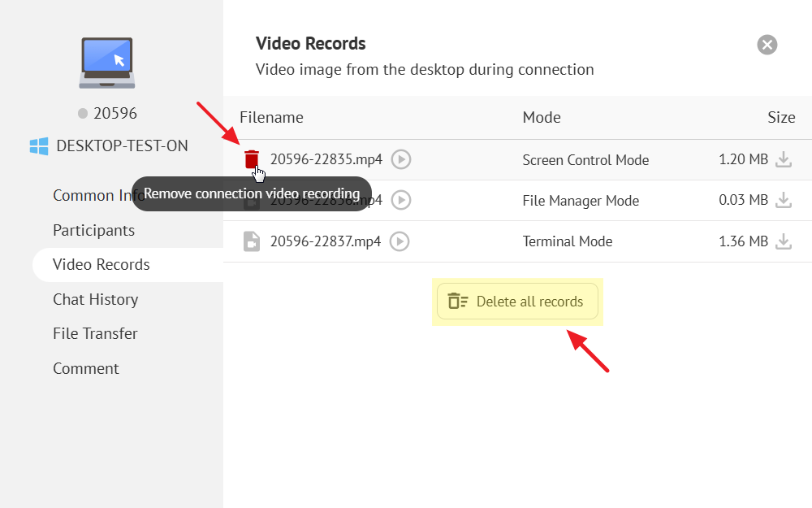Click the laptop device icon
The width and height of the screenshot is (812, 508).
107,62
